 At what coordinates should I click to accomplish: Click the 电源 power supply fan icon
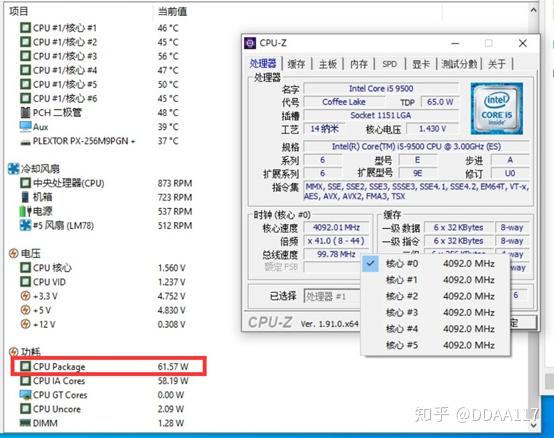click(x=25, y=211)
